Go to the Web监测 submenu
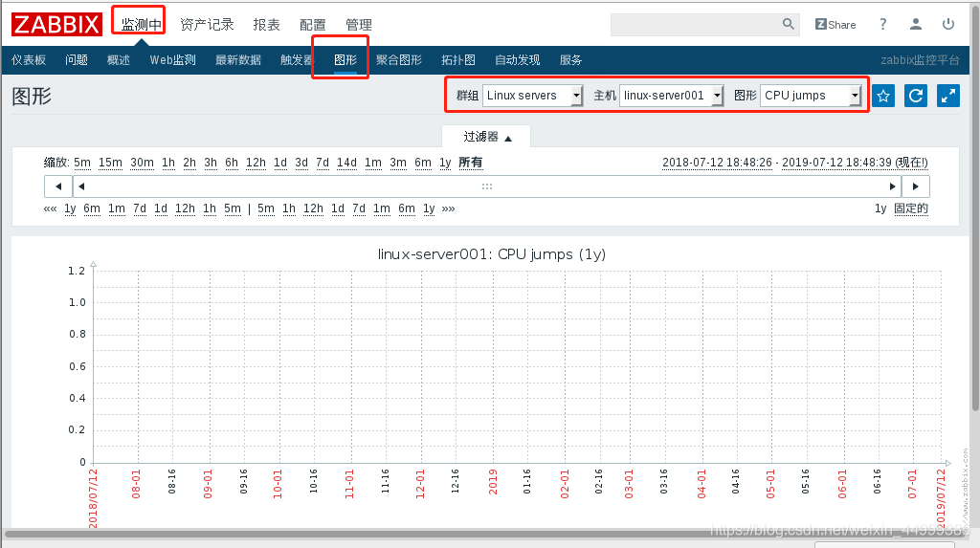 coord(172,60)
